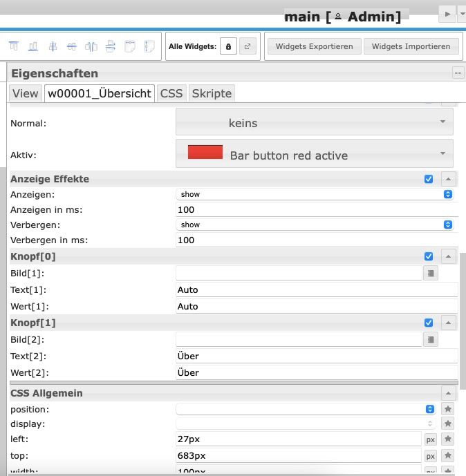The width and height of the screenshot is (466, 476).
Task: Click the star icon next to display
Action: point(448,423)
